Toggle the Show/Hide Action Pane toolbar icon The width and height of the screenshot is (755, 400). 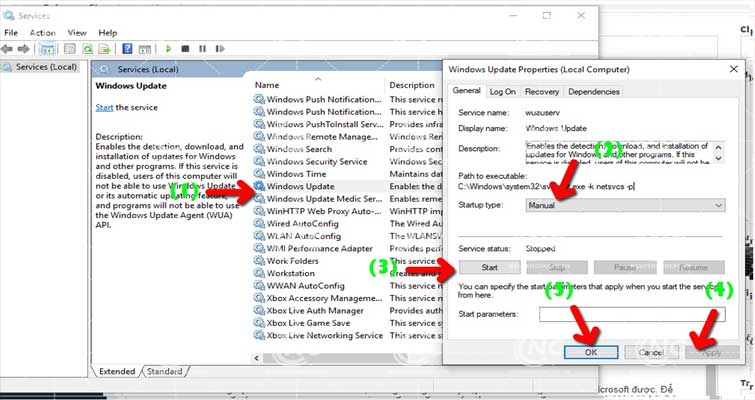144,49
